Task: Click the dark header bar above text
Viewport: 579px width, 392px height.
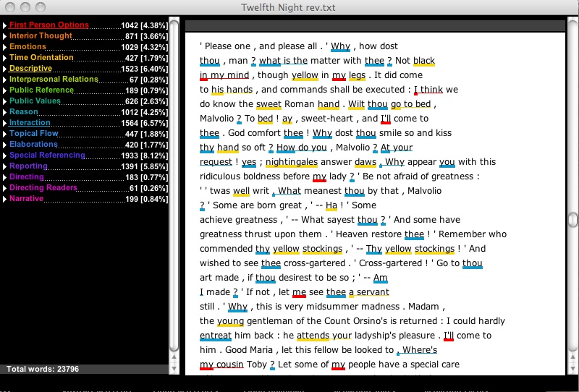Action: point(375,26)
